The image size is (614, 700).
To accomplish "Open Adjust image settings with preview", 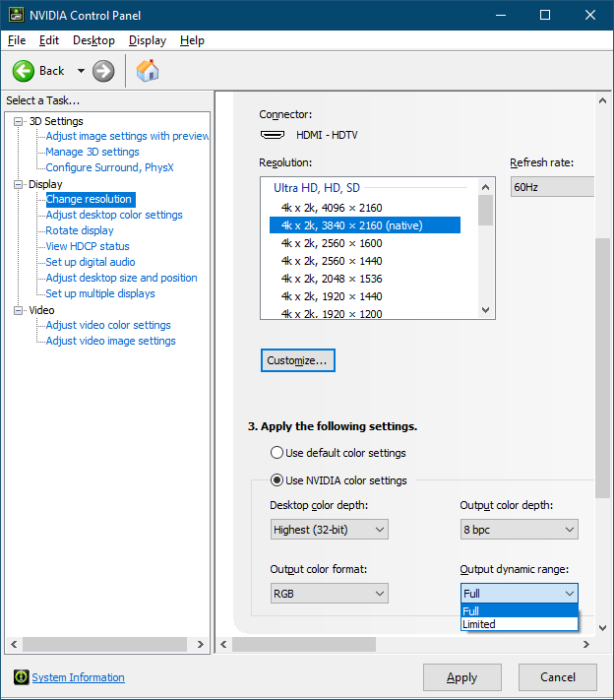I will coord(127,136).
